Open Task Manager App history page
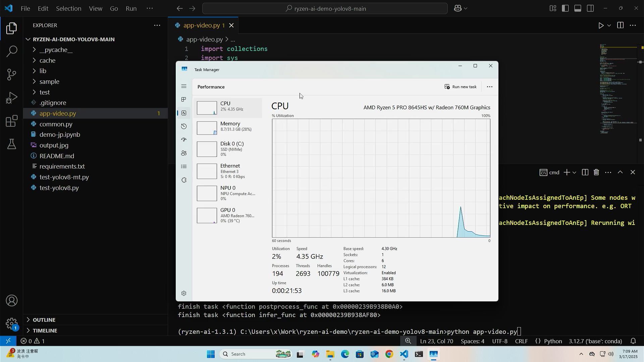 (184, 126)
